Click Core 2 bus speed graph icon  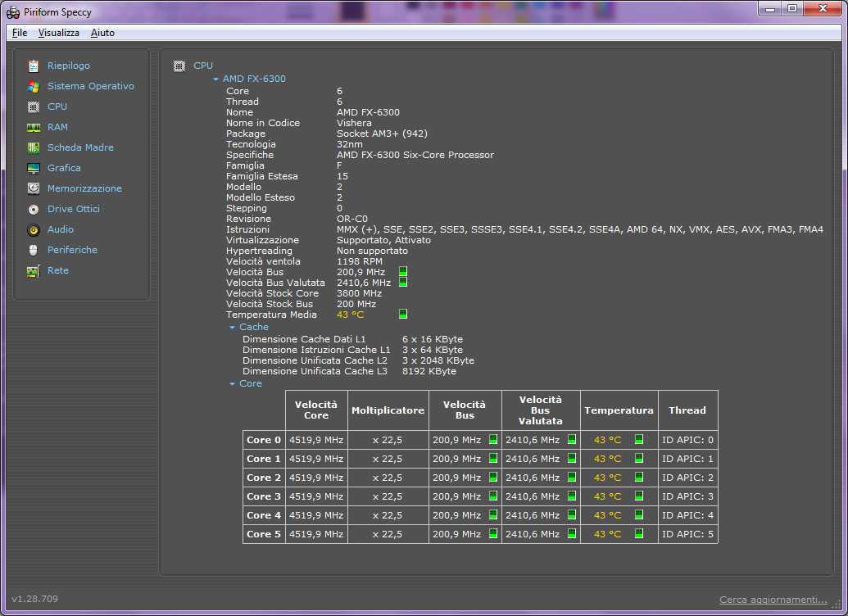point(493,477)
